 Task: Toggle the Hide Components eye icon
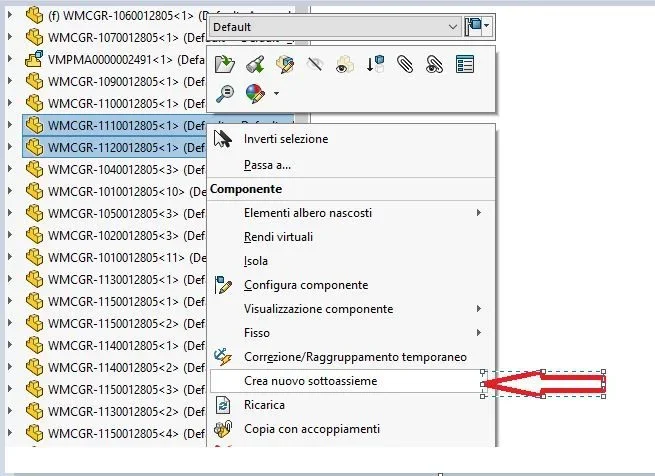tap(315, 65)
